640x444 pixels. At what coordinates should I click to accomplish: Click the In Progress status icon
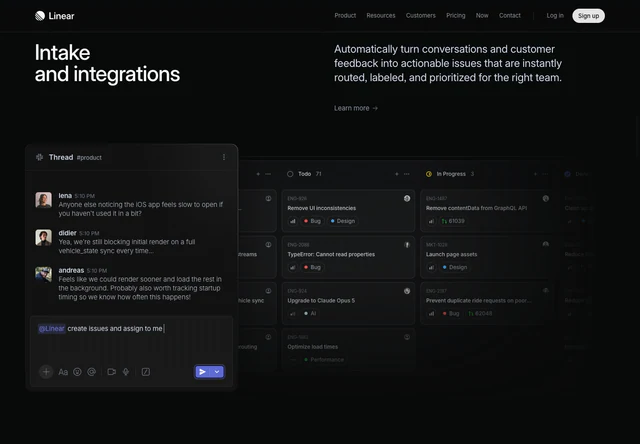click(429, 174)
